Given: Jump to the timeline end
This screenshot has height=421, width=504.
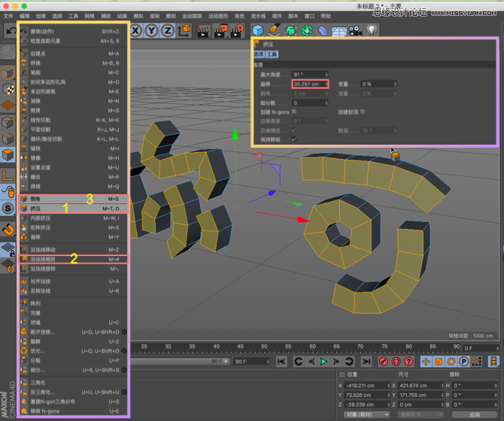Looking at the screenshot, I should pos(366,362).
